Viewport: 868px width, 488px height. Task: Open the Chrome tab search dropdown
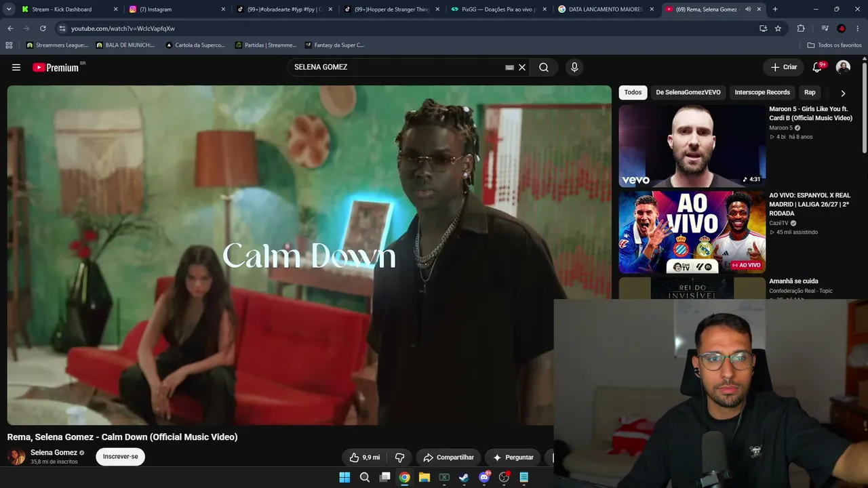(9, 9)
